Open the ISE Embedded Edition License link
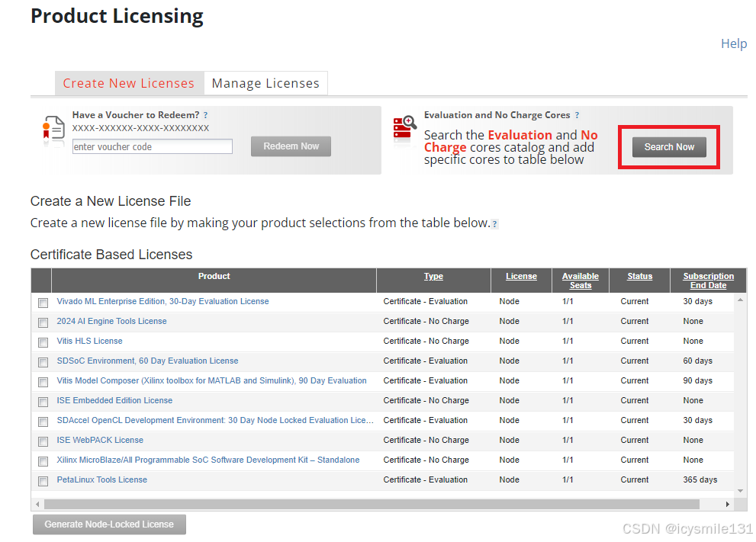Viewport: 756px width, 542px height. [x=114, y=400]
